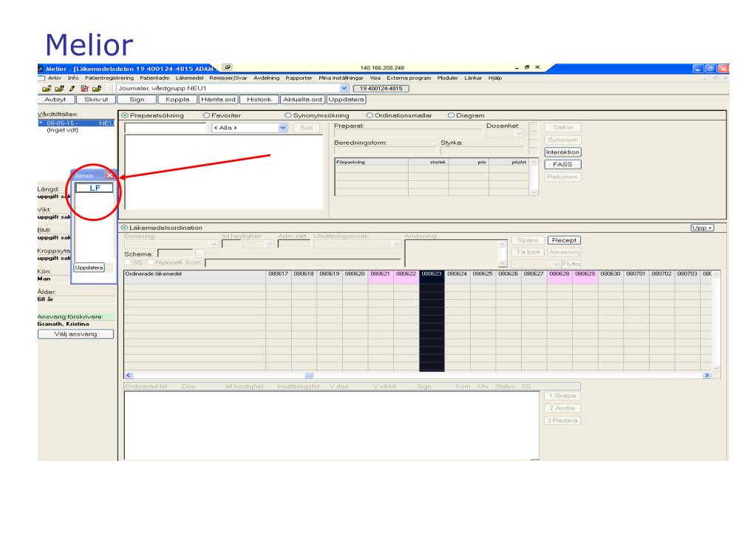Open the Rapporter menu
The height and width of the screenshot is (546, 756).
coord(299,78)
